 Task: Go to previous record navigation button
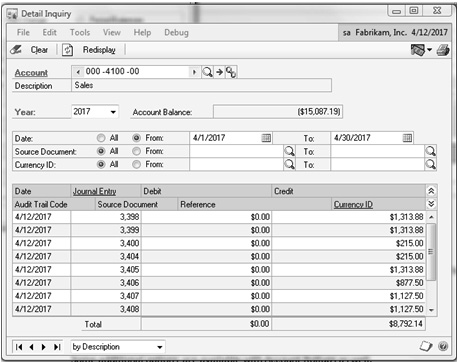32,347
